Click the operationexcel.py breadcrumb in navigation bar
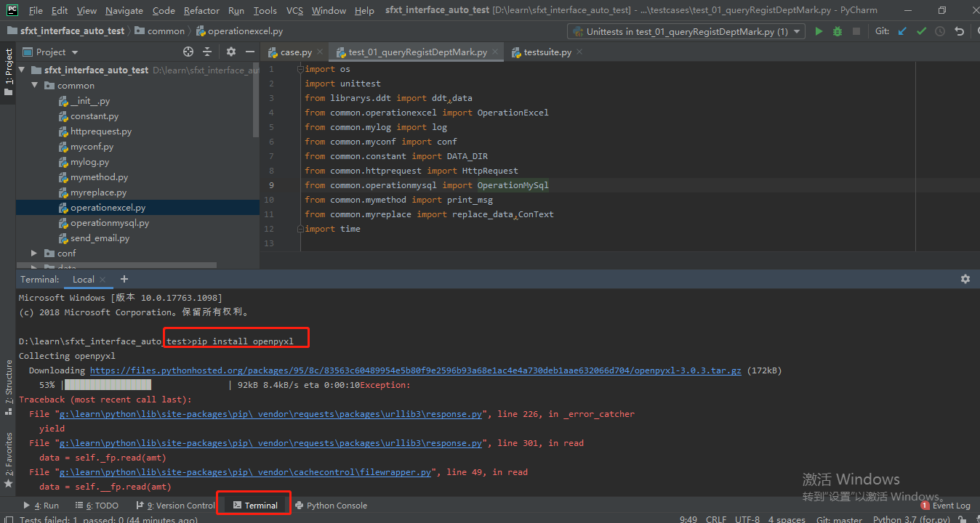The image size is (980, 523). pyautogui.click(x=240, y=31)
